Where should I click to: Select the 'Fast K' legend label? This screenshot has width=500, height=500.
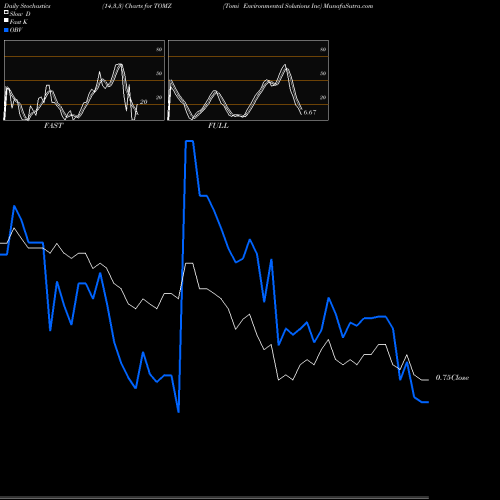(19, 22)
